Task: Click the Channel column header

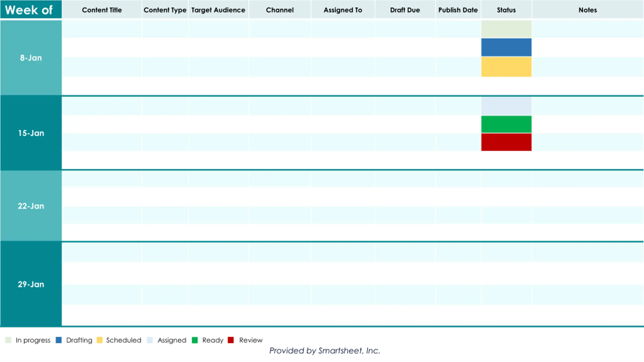Action: point(280,10)
